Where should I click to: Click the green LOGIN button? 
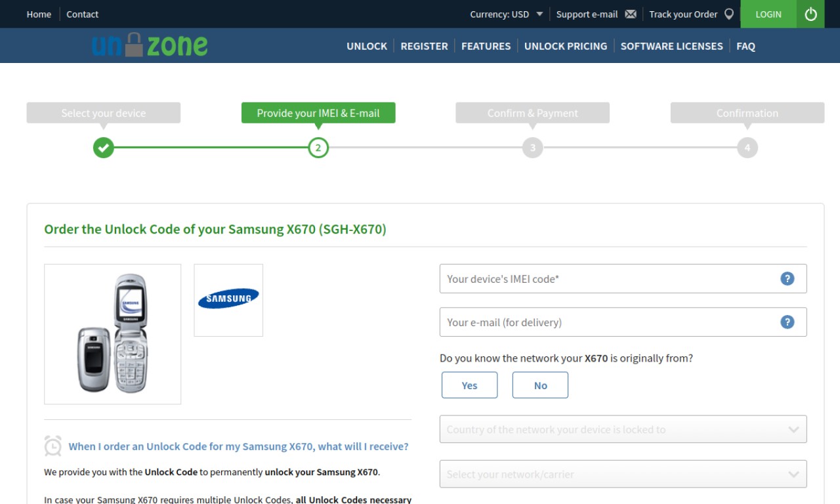(768, 14)
